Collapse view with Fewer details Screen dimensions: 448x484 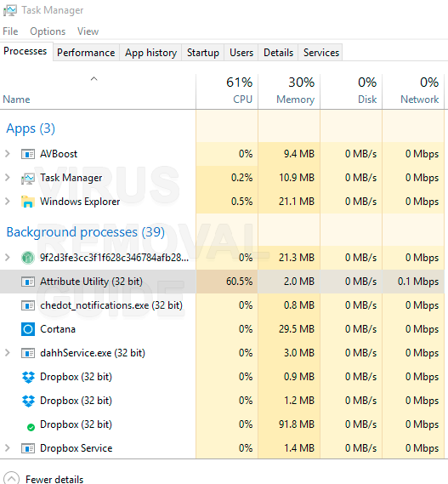tap(54, 479)
